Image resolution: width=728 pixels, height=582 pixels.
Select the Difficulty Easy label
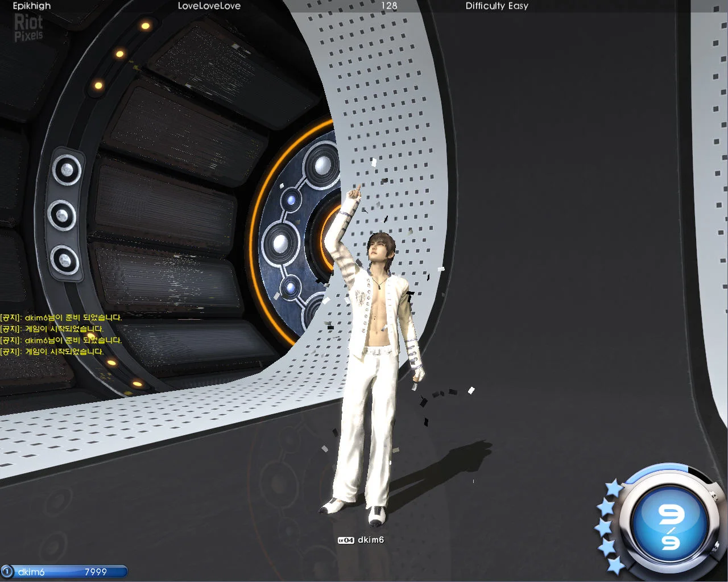click(497, 6)
